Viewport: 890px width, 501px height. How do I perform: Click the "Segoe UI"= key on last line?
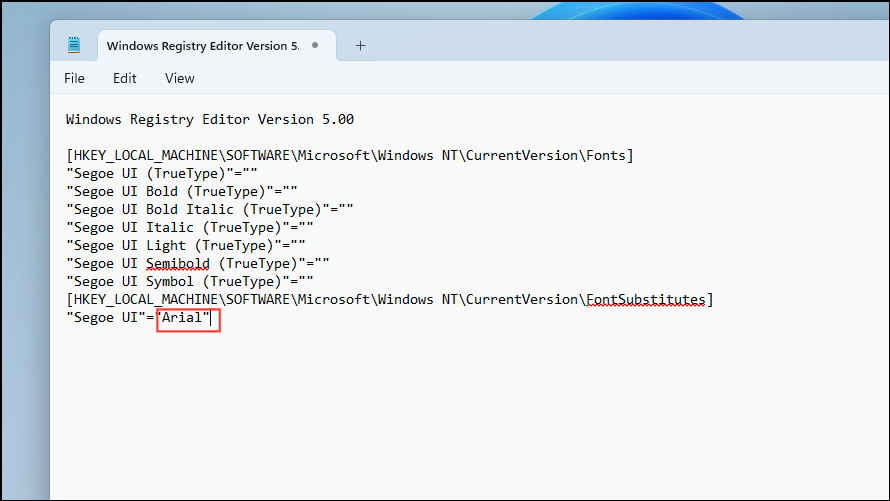(x=110, y=318)
